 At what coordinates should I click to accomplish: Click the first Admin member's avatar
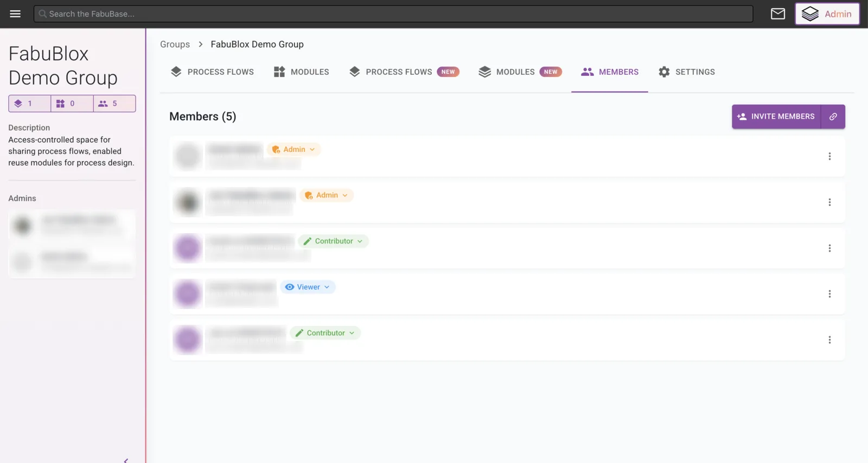pyautogui.click(x=188, y=156)
